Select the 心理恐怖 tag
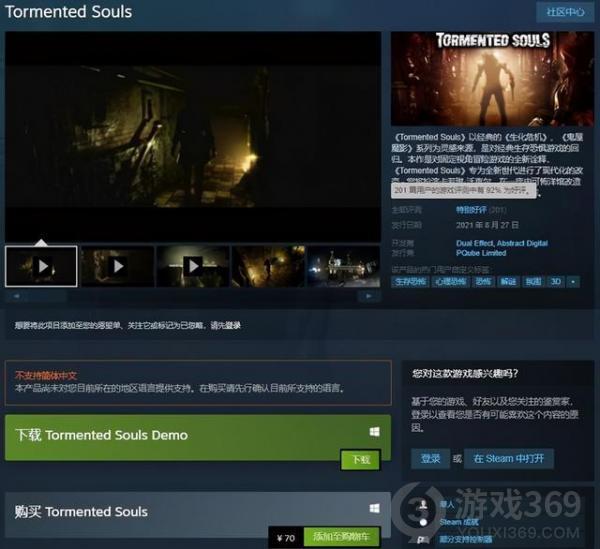Screen dimensions: 600x549 450,282
